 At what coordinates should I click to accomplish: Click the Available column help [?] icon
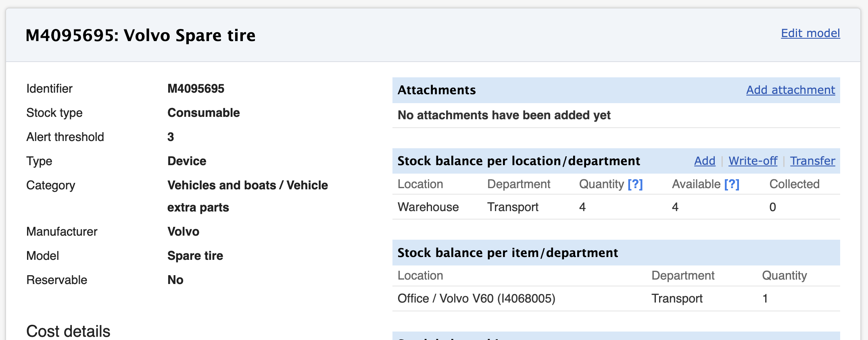point(732,184)
